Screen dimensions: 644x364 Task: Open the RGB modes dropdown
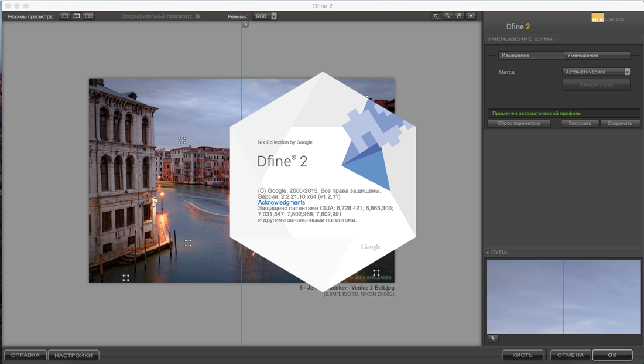tap(265, 16)
